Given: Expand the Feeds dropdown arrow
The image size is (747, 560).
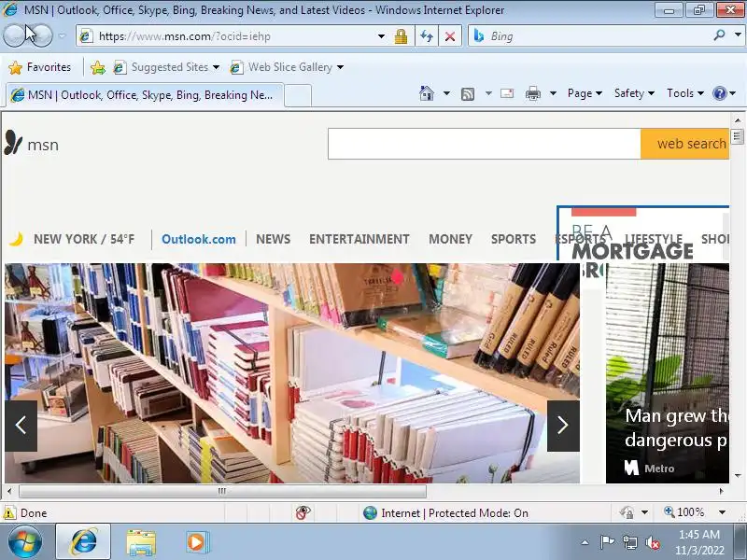Looking at the screenshot, I should 488,93.
